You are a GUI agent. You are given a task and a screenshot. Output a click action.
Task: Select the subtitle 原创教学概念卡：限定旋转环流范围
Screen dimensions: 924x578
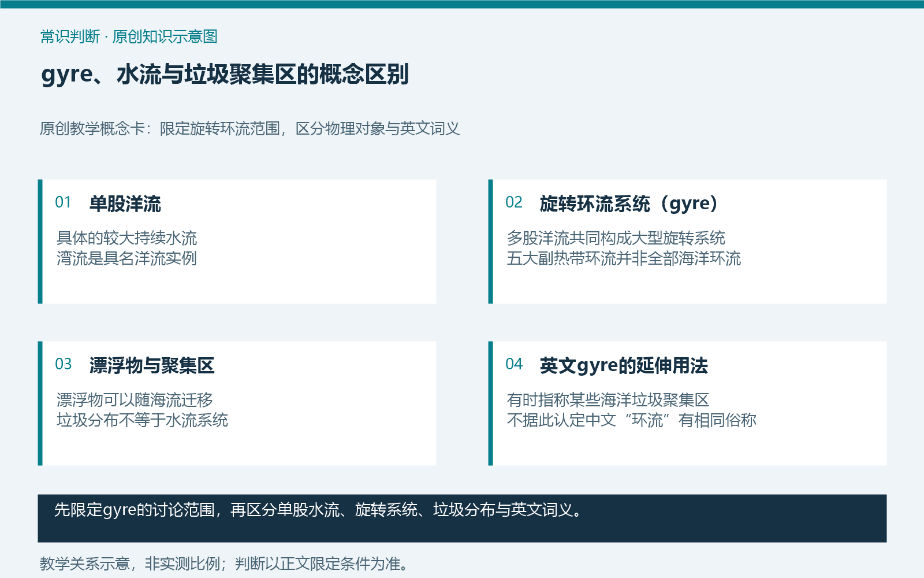point(160,128)
